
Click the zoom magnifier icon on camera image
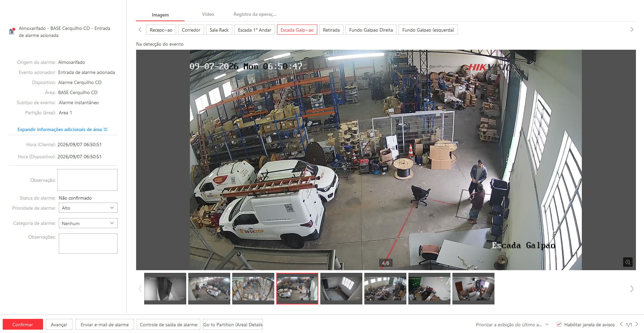(x=628, y=262)
